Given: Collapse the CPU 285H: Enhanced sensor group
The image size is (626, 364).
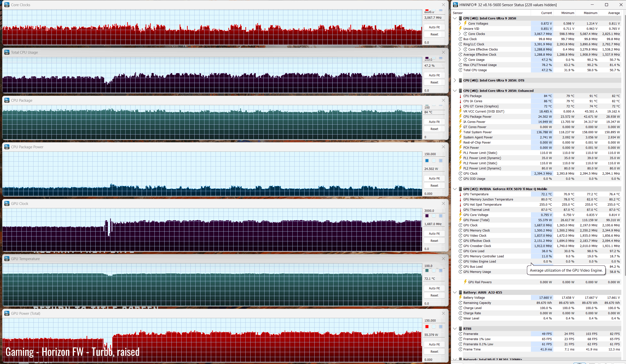Looking at the screenshot, I should (x=455, y=91).
